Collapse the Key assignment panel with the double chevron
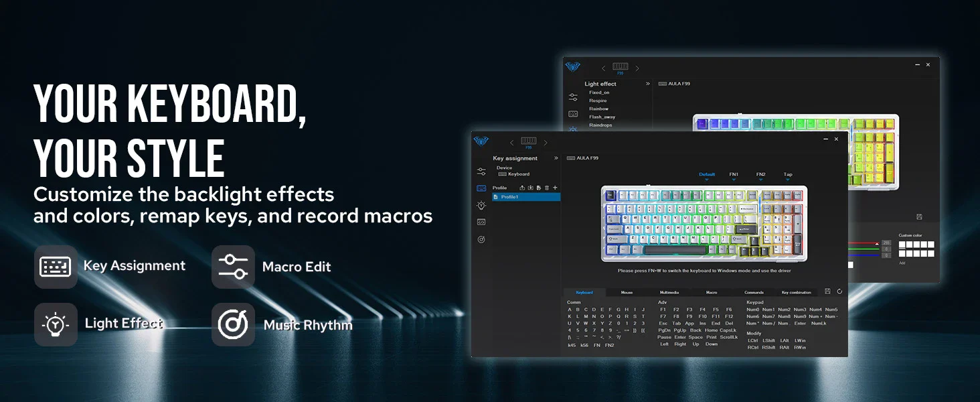 pyautogui.click(x=556, y=159)
